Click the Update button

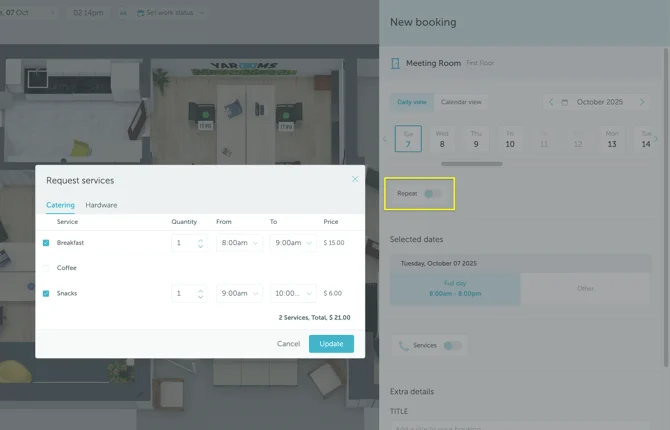[x=331, y=343]
